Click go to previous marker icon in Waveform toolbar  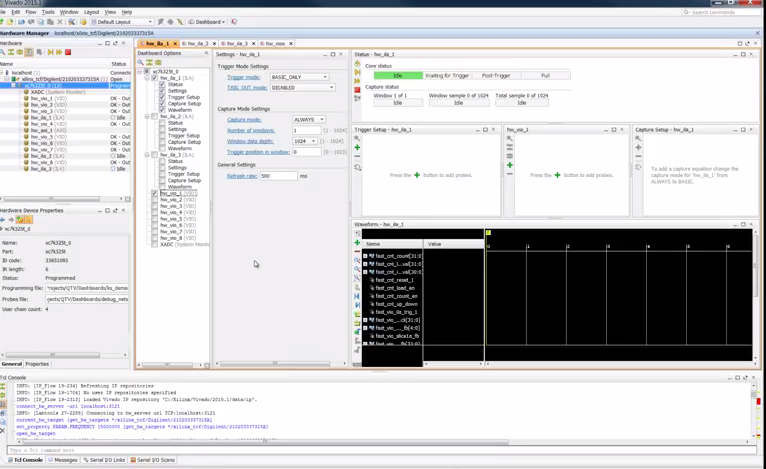357,296
